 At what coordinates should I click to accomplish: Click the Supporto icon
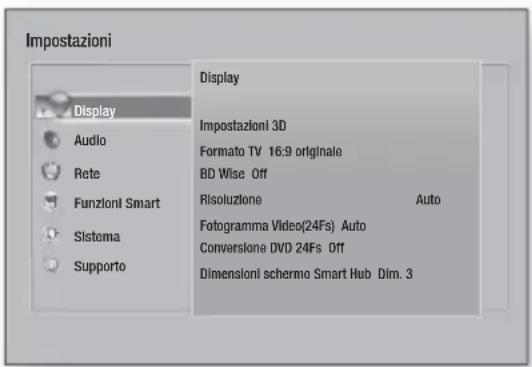pyautogui.click(x=52, y=264)
